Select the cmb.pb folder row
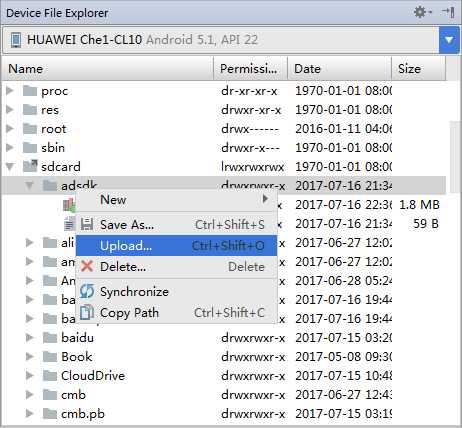 tap(223, 414)
